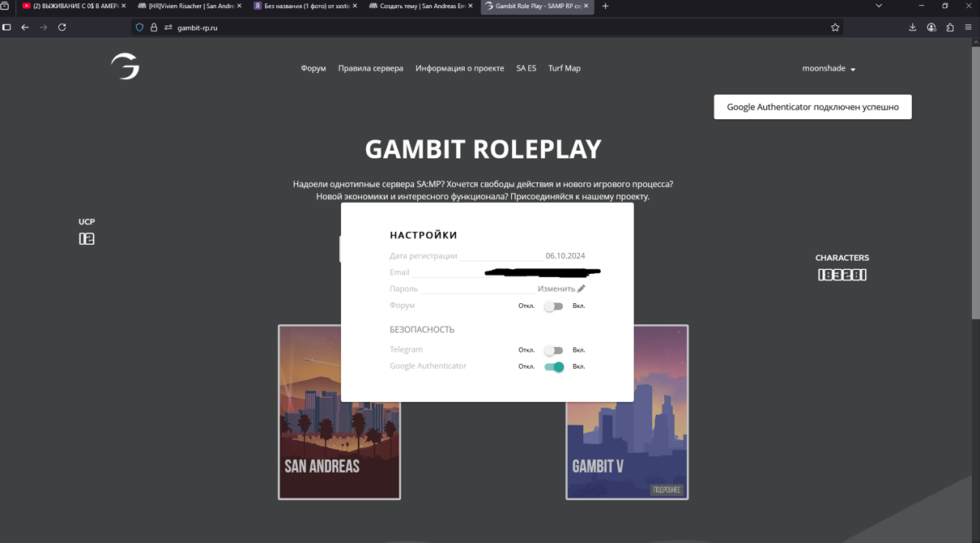Image resolution: width=980 pixels, height=543 pixels.
Task: Click the pencil icon next to Изменить
Action: tap(582, 289)
